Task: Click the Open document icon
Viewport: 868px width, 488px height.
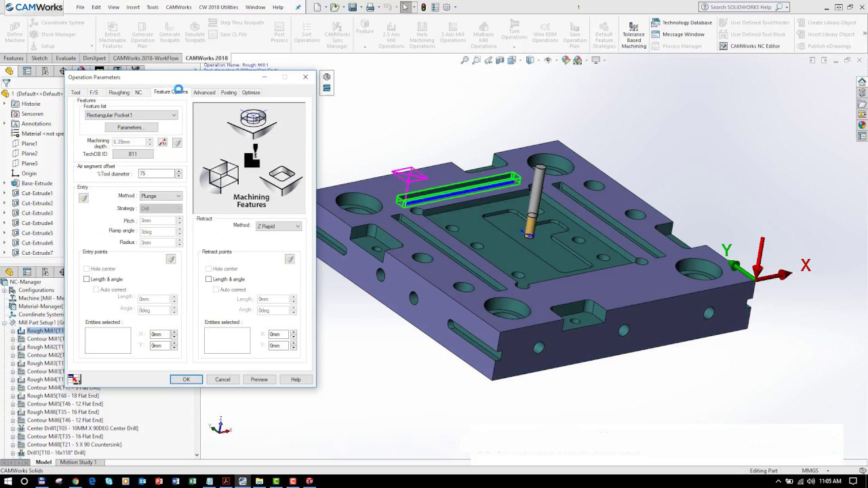Action: (336, 7)
